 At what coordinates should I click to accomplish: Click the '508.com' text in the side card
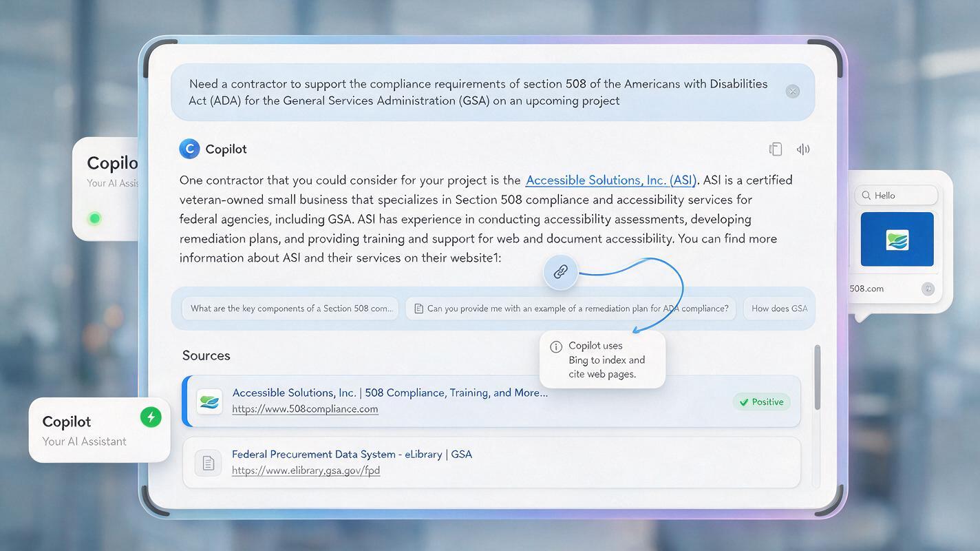[866, 289]
